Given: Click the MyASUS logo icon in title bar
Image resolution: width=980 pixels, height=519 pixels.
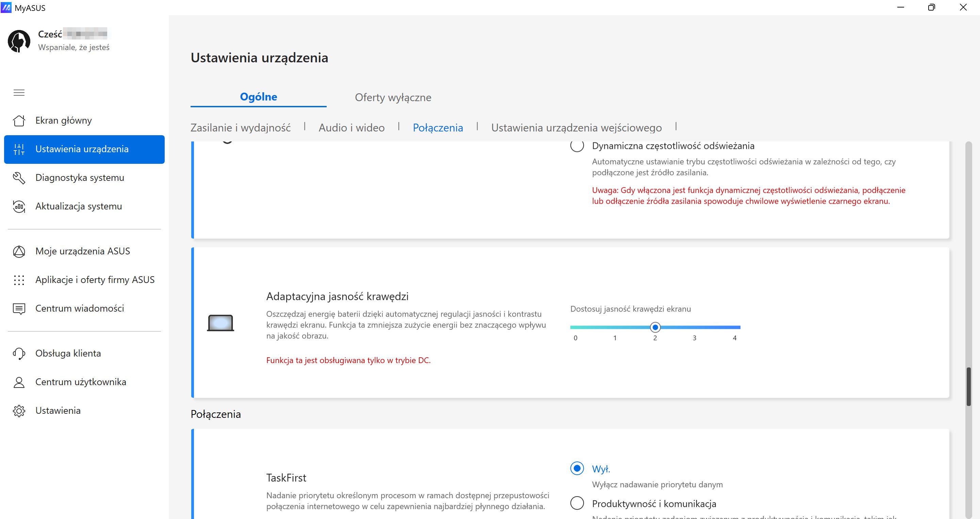Looking at the screenshot, I should 6,7.
